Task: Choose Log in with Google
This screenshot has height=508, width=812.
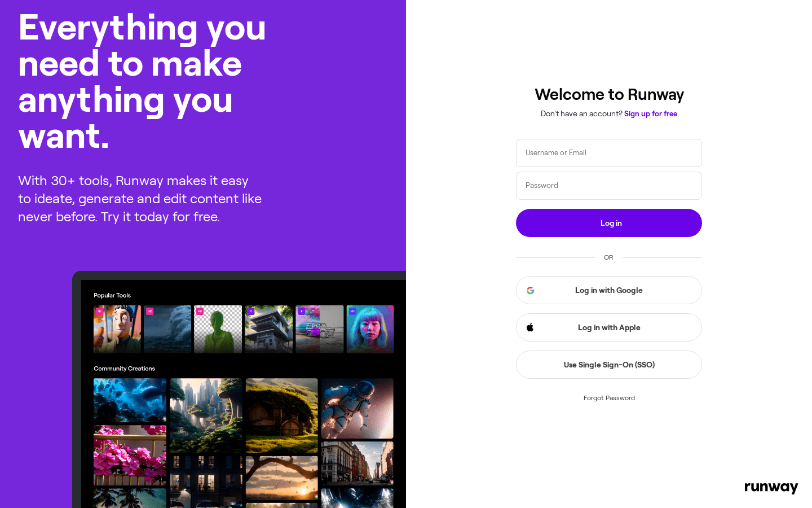Action: click(608, 290)
